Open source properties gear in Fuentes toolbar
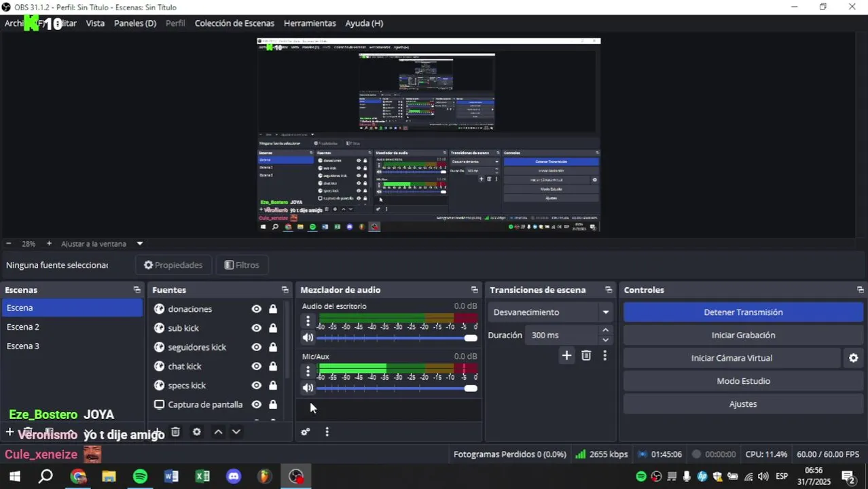Viewport: 868px width, 489px height. click(x=197, y=432)
